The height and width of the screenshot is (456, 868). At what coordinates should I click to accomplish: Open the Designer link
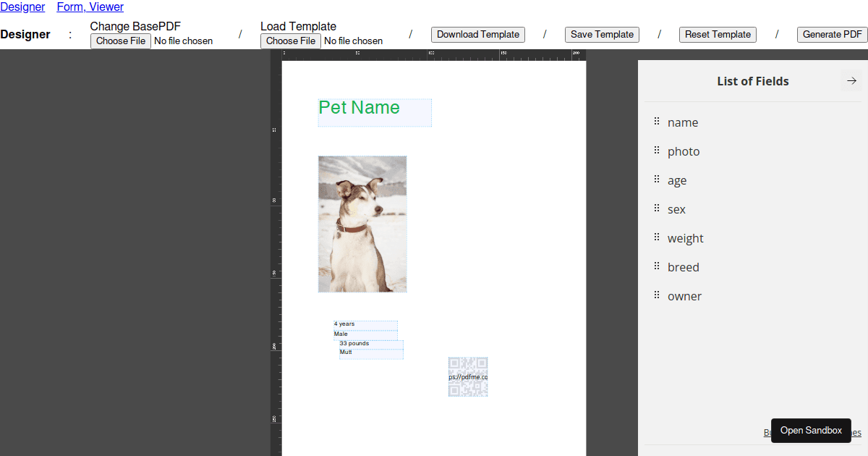tap(22, 7)
